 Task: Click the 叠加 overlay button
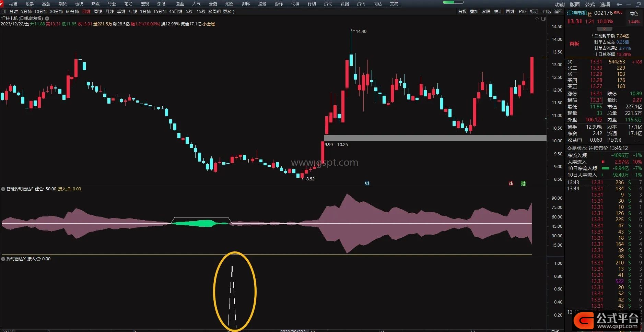pyautogui.click(x=474, y=12)
